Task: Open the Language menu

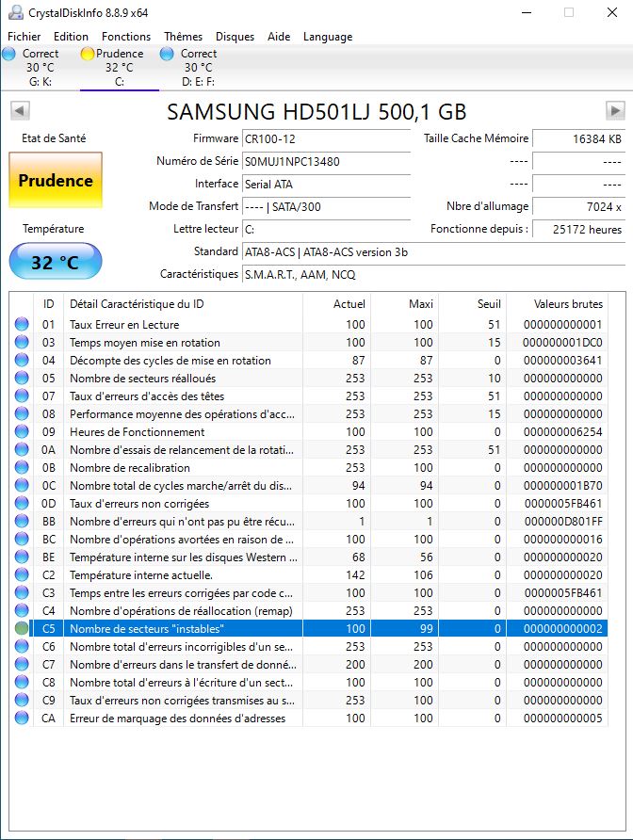Action: [328, 37]
